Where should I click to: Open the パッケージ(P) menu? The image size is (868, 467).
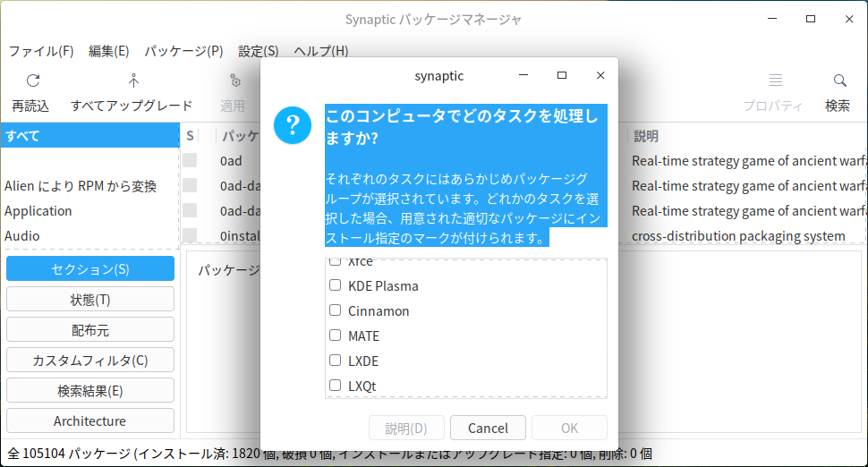pyautogui.click(x=183, y=51)
